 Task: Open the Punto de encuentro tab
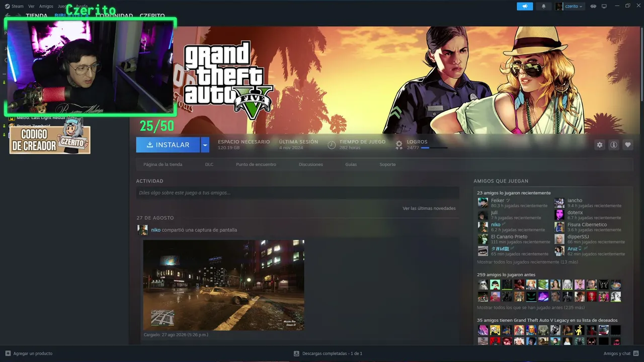pyautogui.click(x=256, y=164)
